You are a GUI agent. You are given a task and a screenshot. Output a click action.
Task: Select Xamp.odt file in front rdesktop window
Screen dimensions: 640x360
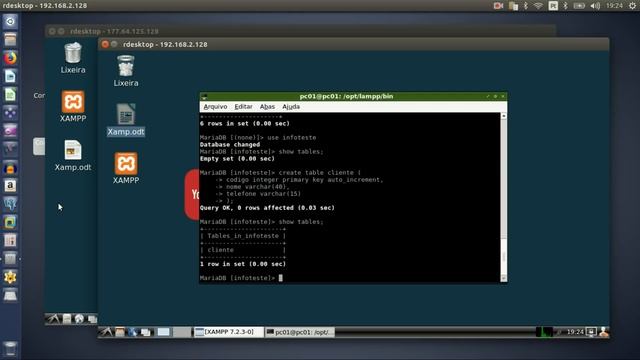coord(126,119)
